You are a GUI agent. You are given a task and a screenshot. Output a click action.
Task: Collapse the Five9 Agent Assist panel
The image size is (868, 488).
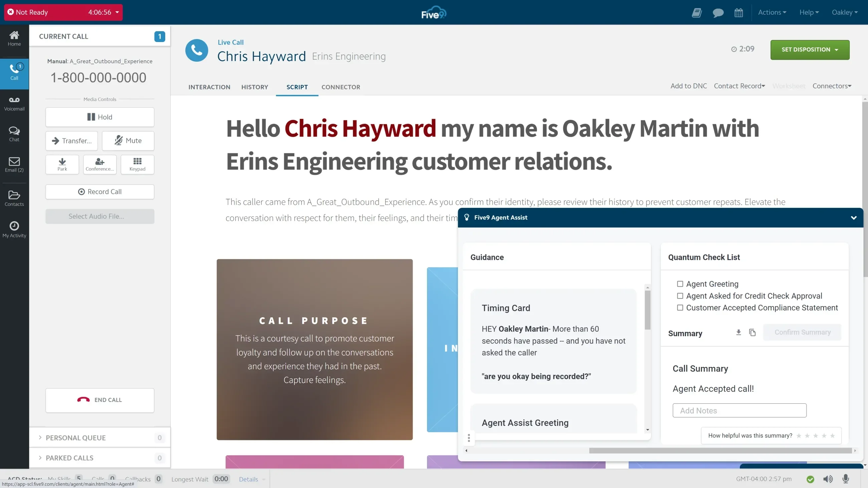[x=854, y=217]
